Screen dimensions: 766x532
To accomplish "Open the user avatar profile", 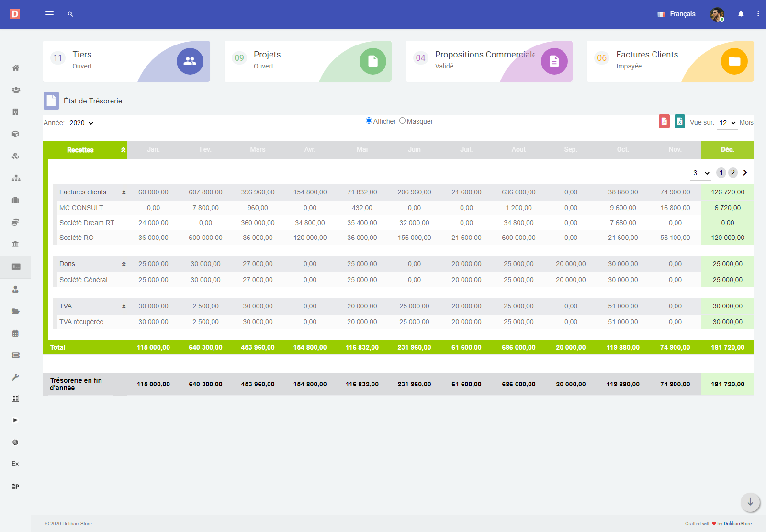I will click(x=717, y=14).
